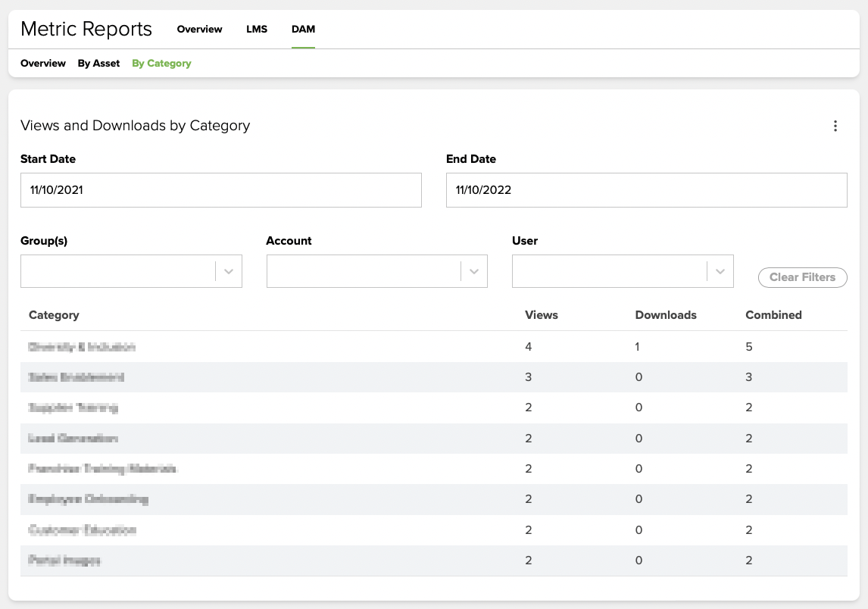This screenshot has width=868, height=609.
Task: Click the Category column header
Action: tap(54, 315)
